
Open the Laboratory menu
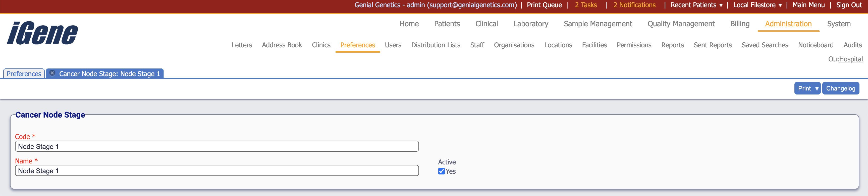pyautogui.click(x=530, y=24)
